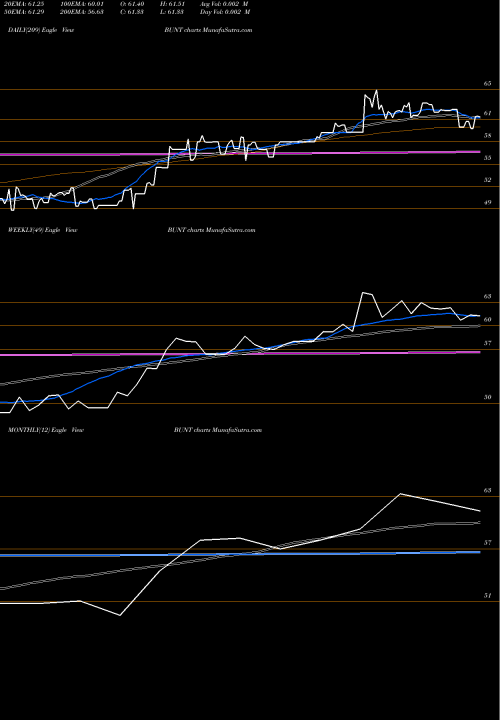Click BUNT charts MunafaSutra.com on weekly chart
500x720 pixels.
coord(211,230)
